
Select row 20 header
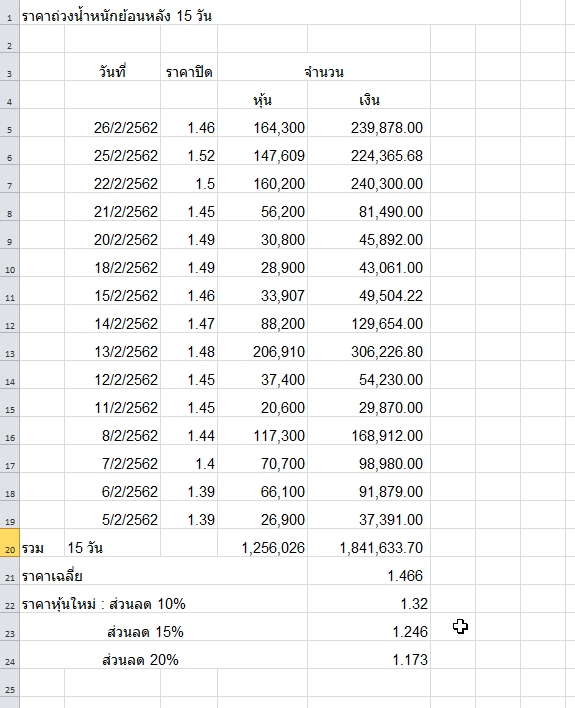(9, 543)
